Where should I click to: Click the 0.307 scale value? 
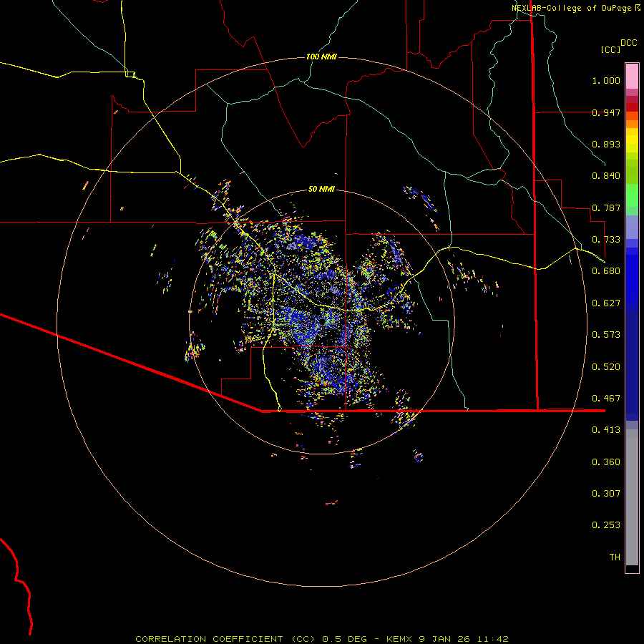coord(606,494)
